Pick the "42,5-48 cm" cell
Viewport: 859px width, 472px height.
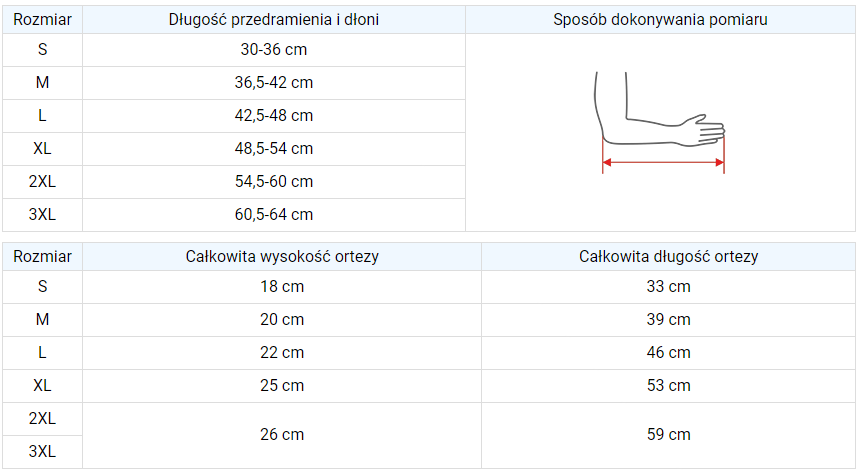[x=273, y=116]
